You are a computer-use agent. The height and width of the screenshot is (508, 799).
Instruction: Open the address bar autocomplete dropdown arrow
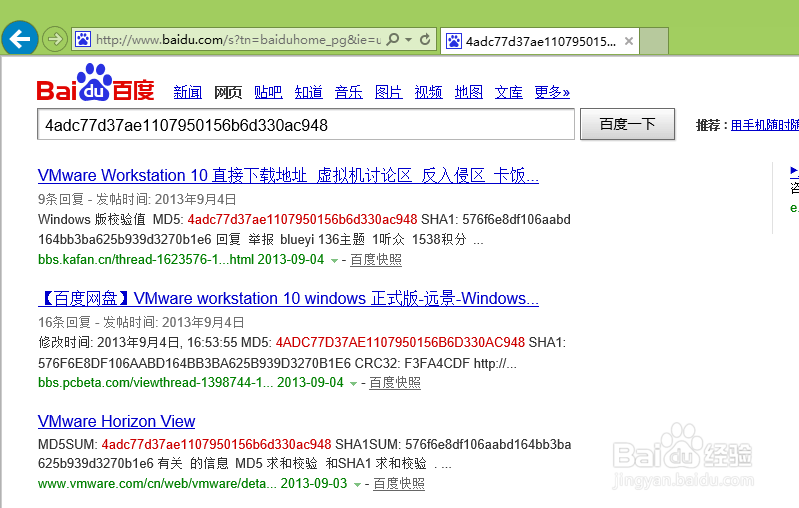click(409, 39)
